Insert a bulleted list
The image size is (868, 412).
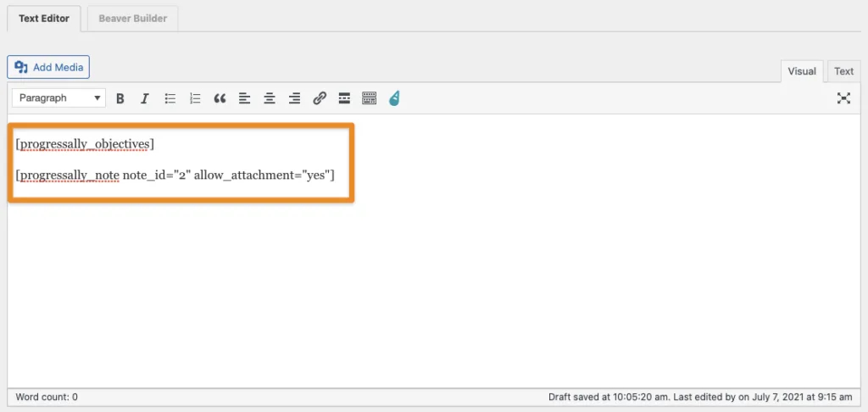coord(170,98)
